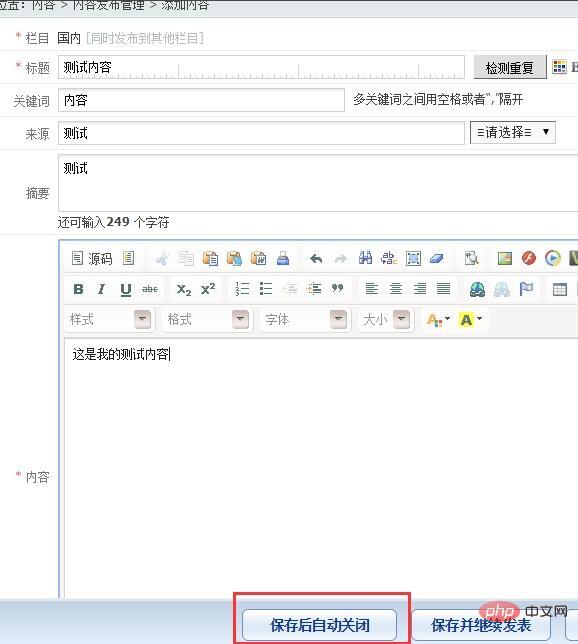Insert hyperlink with globe icon

(477, 289)
